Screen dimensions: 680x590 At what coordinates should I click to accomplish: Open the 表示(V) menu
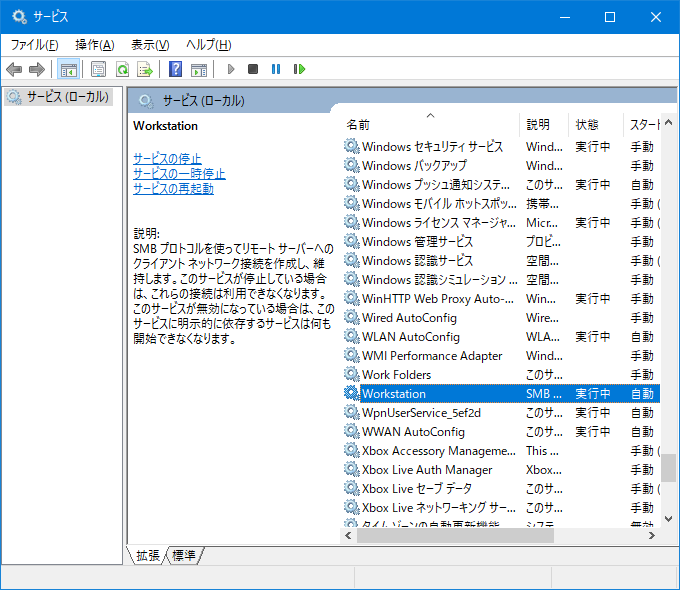150,45
